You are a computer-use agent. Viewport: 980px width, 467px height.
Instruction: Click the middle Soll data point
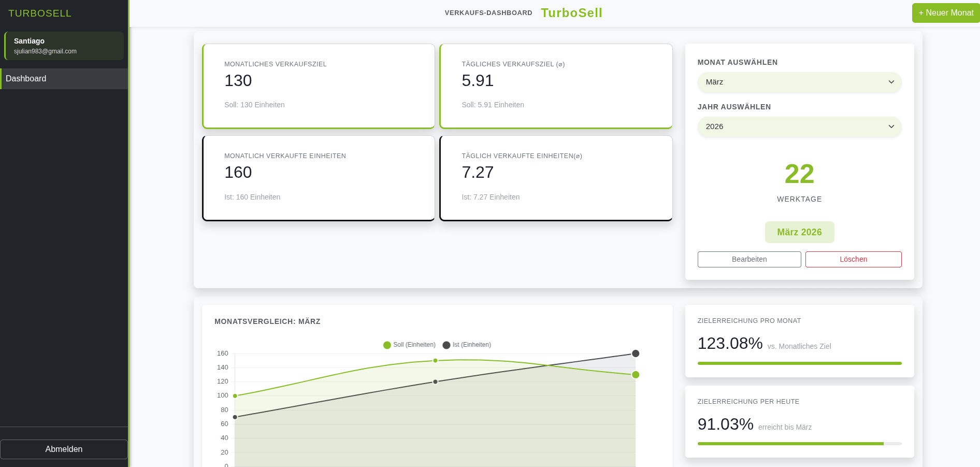[x=435, y=361]
